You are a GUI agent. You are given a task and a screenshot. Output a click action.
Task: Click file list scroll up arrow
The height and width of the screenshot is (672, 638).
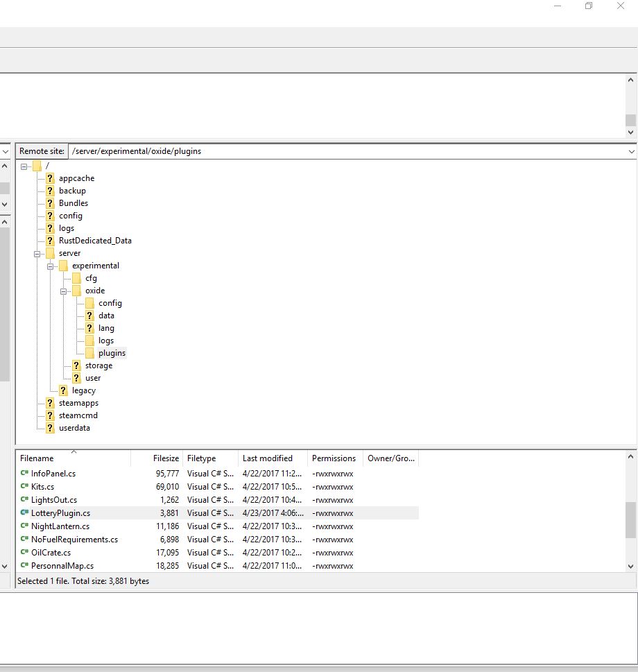pyautogui.click(x=630, y=456)
